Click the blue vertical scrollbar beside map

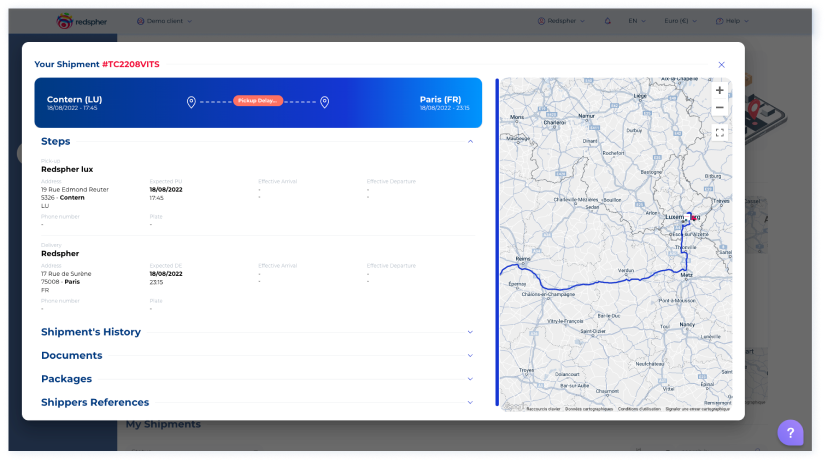coord(497,242)
